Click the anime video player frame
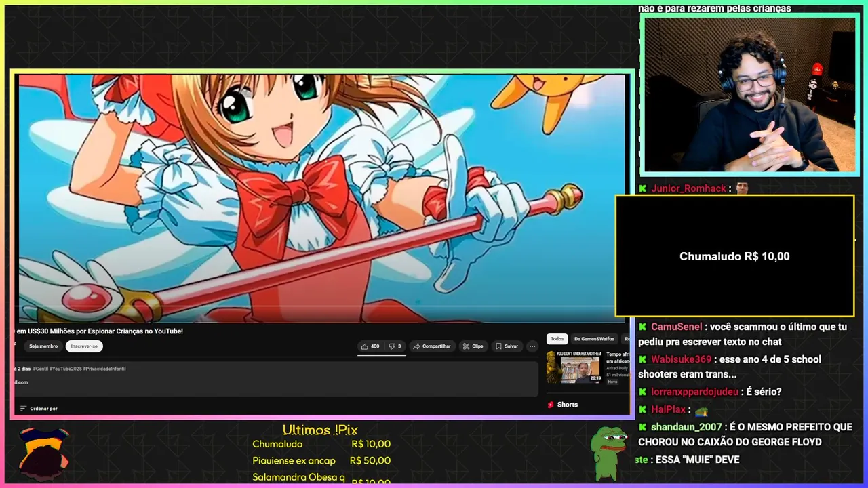868x488 pixels. [x=321, y=198]
